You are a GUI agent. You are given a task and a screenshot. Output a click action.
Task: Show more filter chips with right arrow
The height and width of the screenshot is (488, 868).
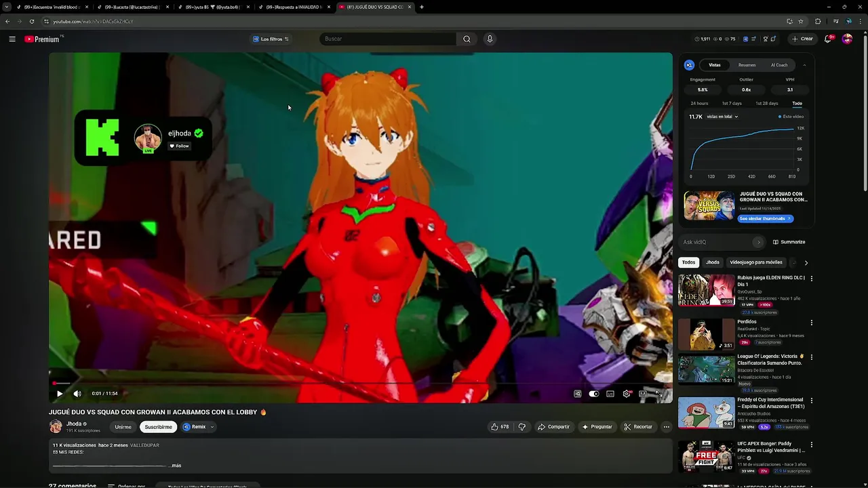(x=806, y=263)
